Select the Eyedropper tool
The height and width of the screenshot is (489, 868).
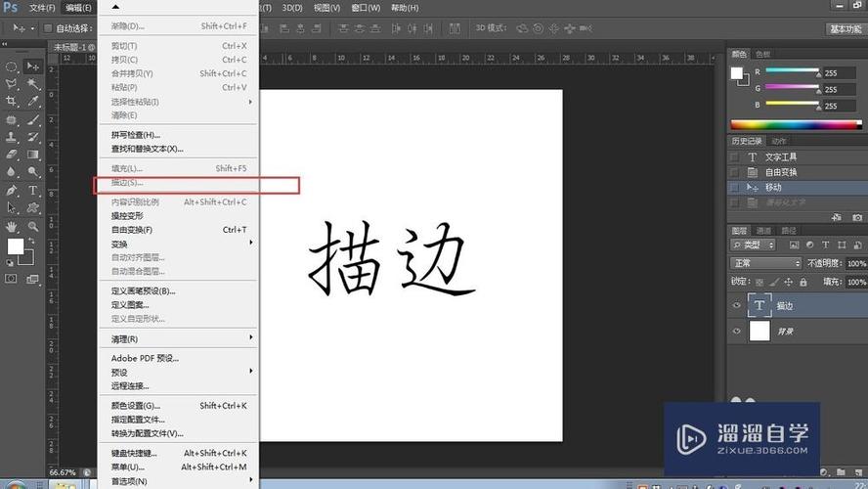33,101
